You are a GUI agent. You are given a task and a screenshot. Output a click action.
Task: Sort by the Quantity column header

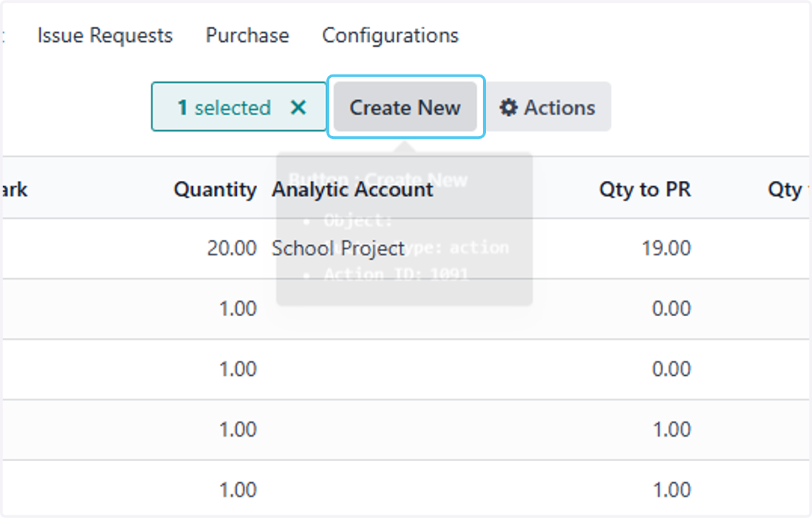[215, 190]
